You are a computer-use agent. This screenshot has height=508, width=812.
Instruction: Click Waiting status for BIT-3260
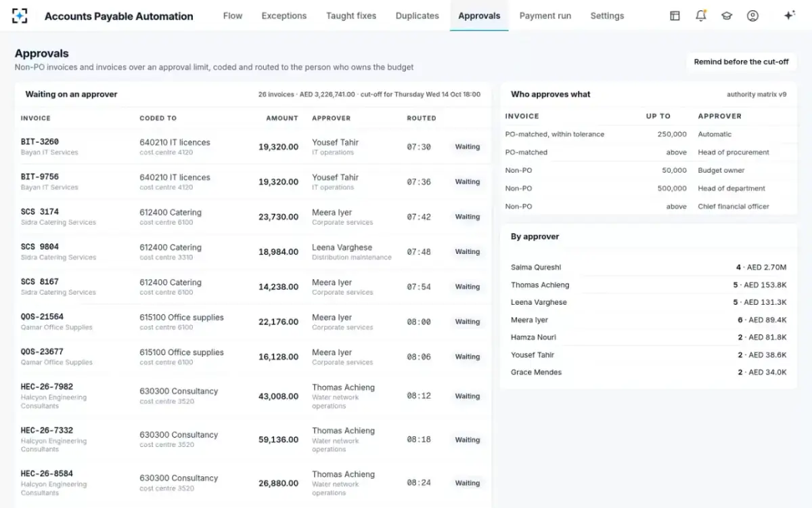[468, 147]
